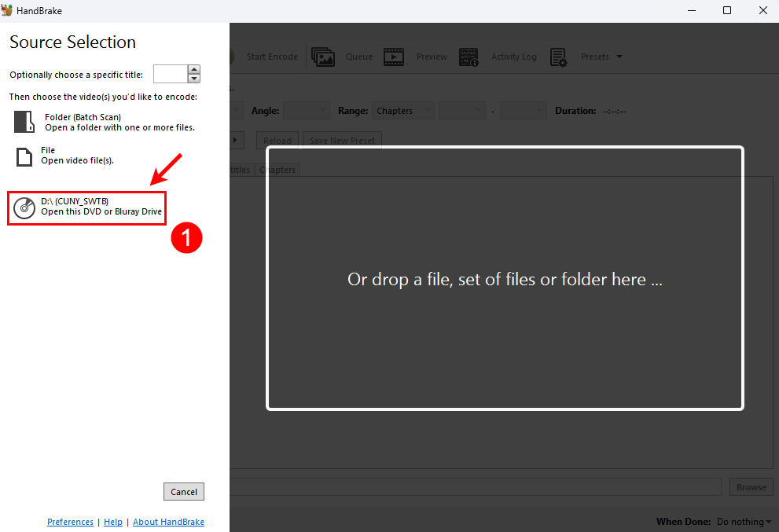Select 'Open this DVD or Bluray Drive'
779x532 pixels.
pos(101,211)
